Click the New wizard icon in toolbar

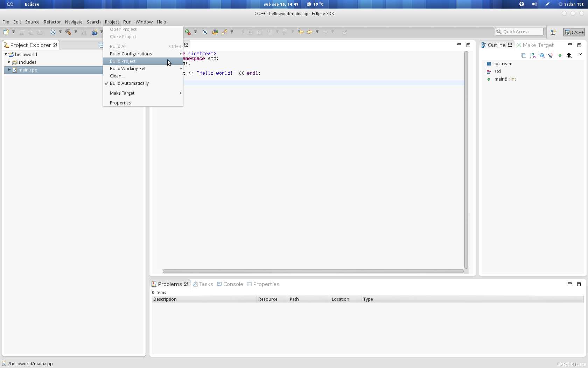coord(6,32)
